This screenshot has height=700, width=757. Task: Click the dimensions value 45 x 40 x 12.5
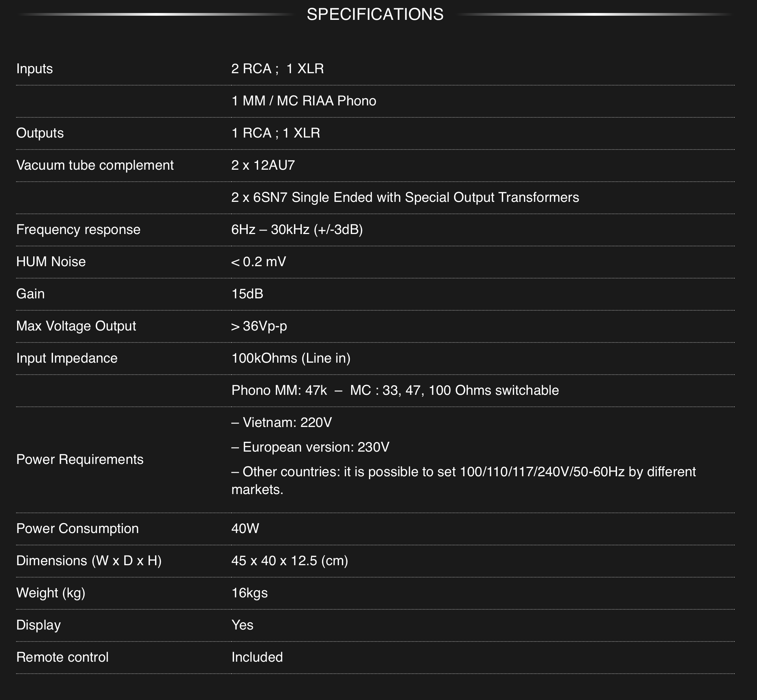(x=290, y=561)
